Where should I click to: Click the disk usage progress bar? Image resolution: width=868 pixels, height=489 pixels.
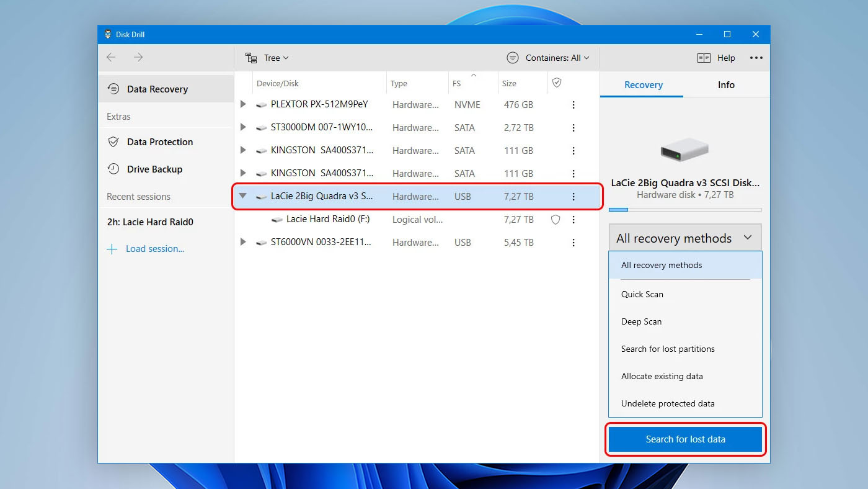685,210
